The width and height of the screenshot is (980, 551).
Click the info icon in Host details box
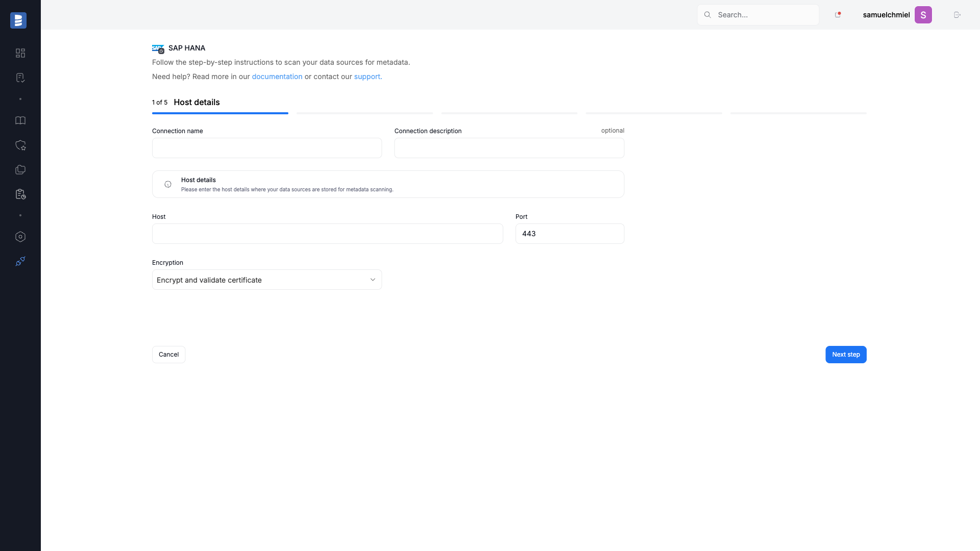(168, 184)
